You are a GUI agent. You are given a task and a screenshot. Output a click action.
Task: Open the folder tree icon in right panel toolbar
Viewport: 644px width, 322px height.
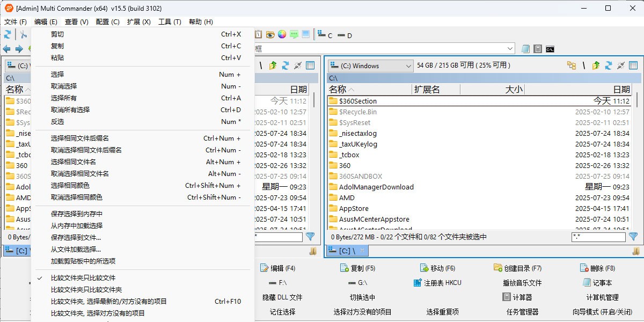[572, 65]
